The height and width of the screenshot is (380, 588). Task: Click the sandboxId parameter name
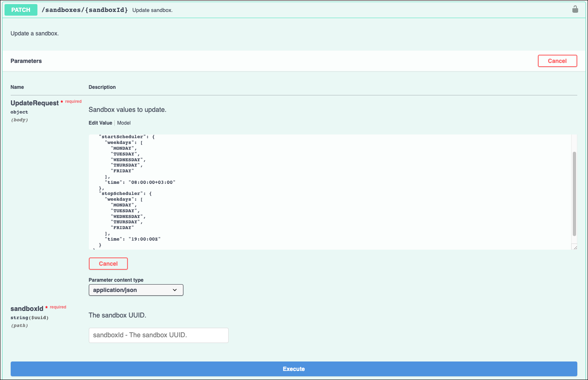click(27, 309)
